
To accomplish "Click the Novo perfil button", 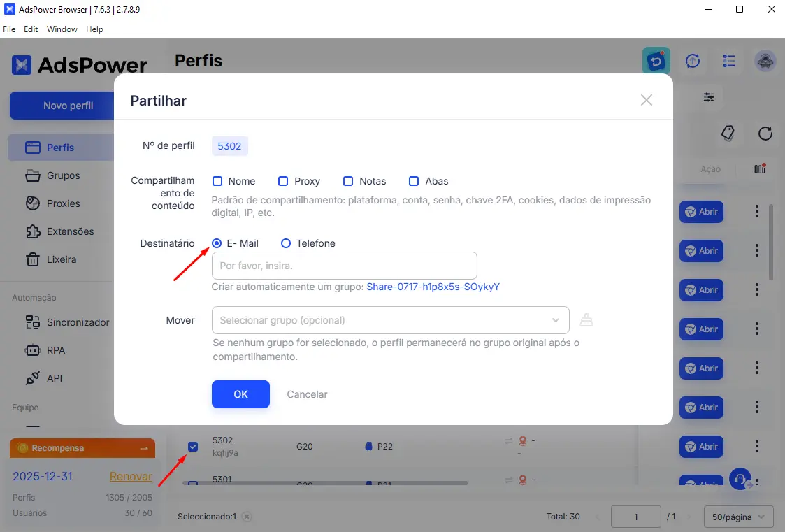I will point(62,106).
